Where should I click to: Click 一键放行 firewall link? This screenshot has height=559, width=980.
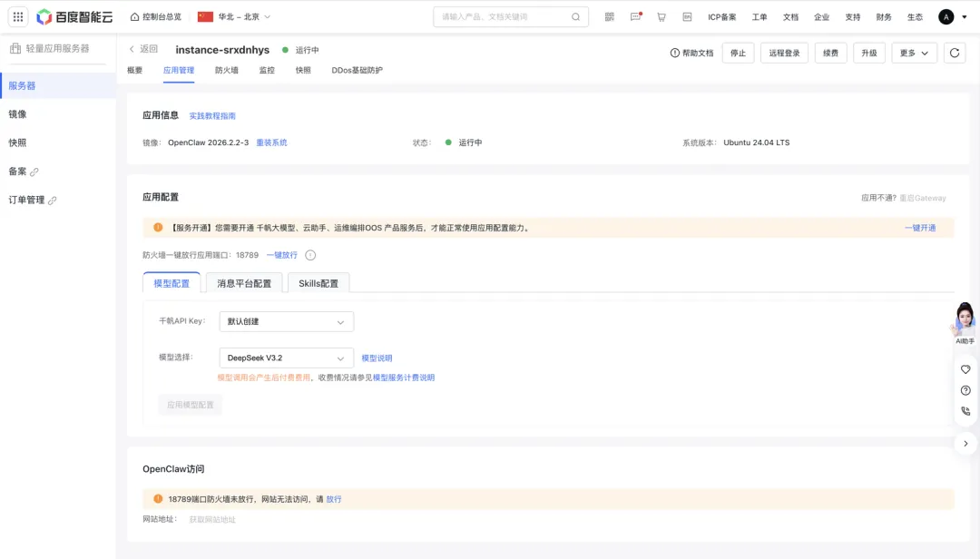(282, 255)
